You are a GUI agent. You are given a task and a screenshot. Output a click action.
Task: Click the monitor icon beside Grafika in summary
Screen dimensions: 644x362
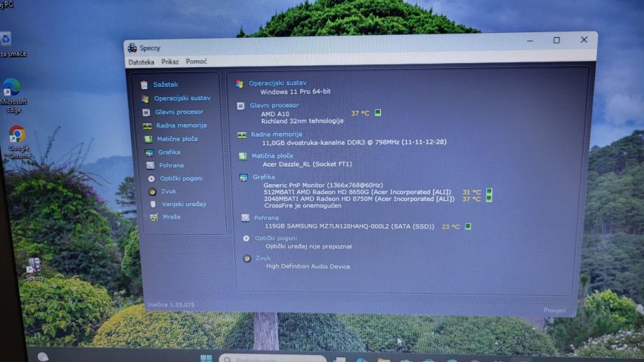pos(244,178)
